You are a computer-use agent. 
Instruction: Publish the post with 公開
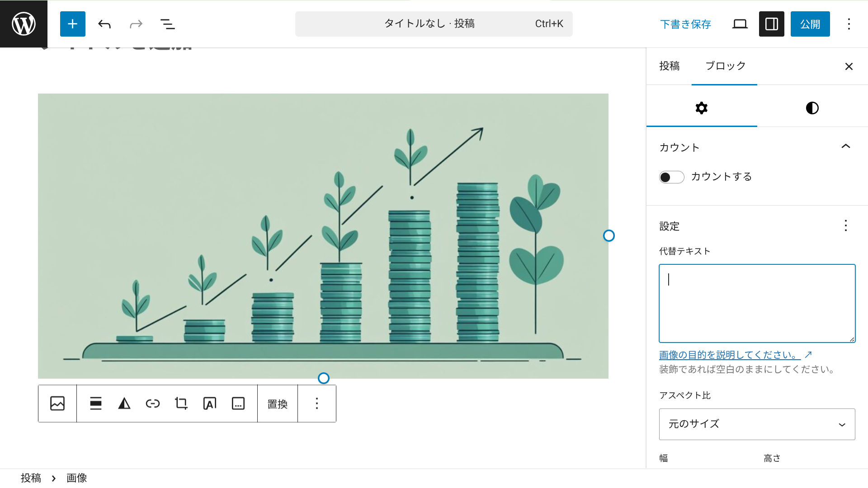pos(810,24)
